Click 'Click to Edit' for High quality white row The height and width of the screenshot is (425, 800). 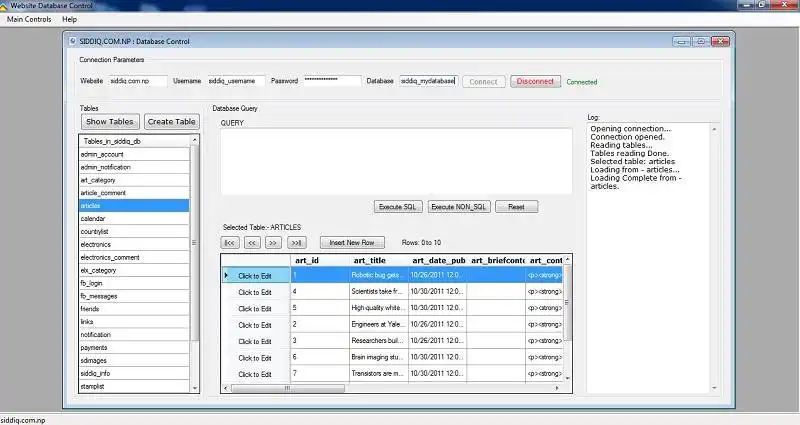click(255, 309)
